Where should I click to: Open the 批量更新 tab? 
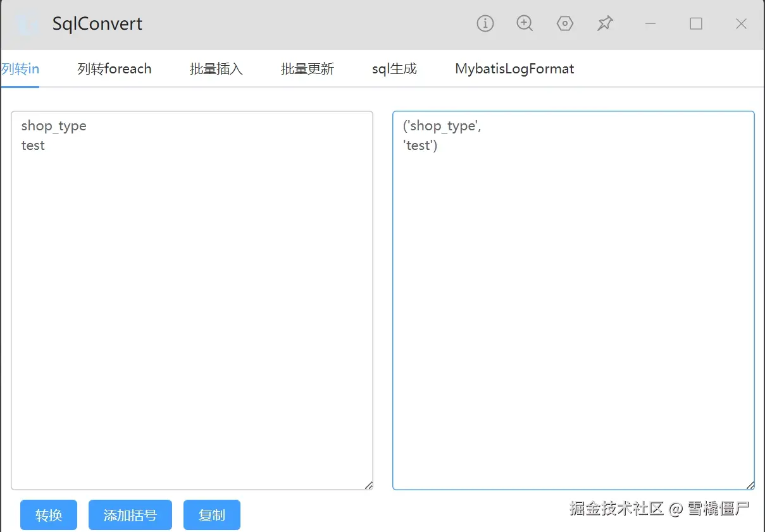pos(308,68)
